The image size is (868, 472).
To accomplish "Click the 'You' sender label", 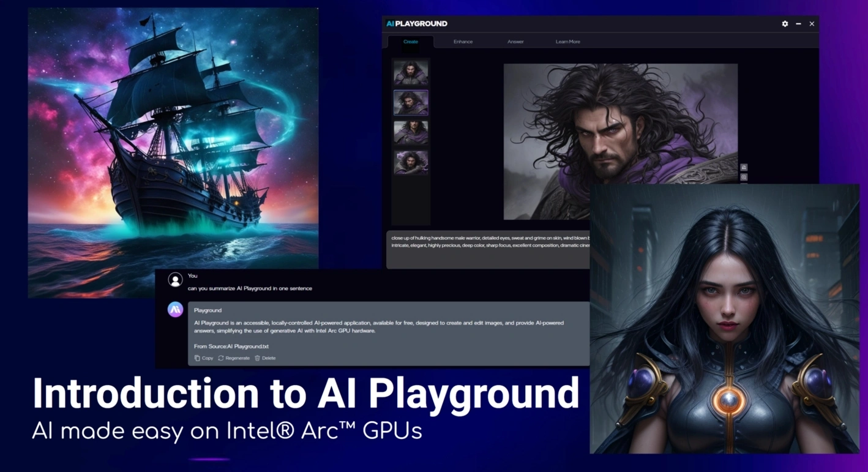I will pos(192,276).
